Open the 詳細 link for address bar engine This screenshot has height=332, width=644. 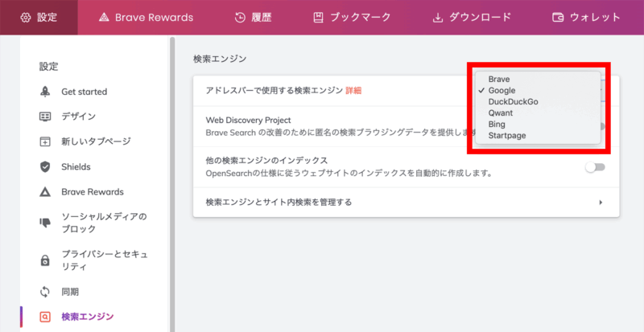click(x=353, y=91)
